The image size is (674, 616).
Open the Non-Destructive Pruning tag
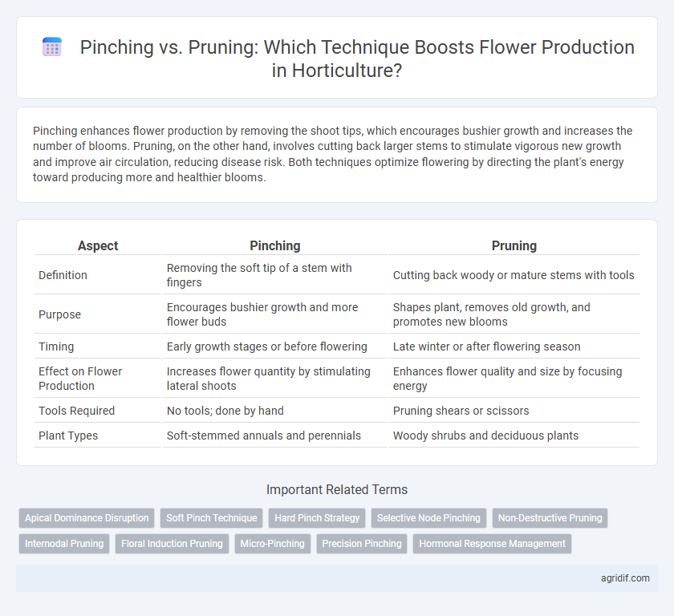(550, 518)
